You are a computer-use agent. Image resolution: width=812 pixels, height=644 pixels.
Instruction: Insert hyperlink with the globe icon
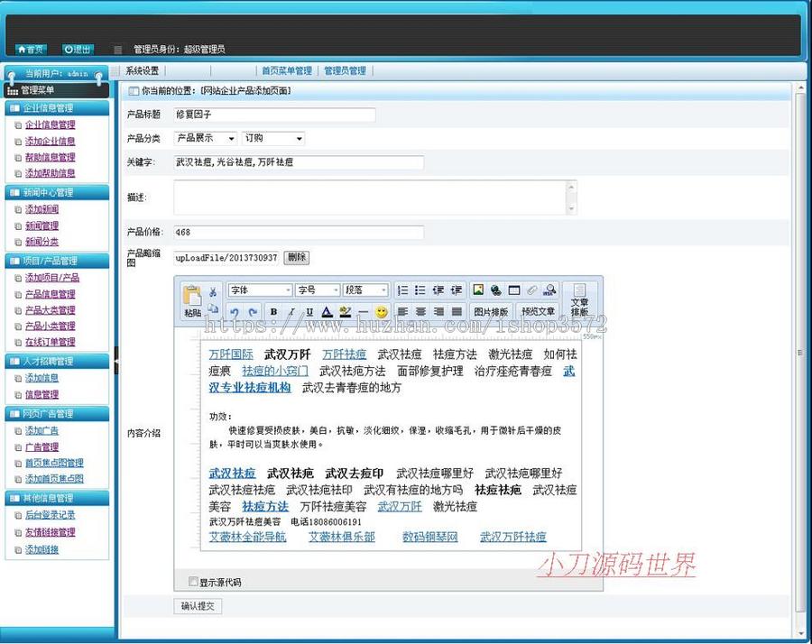pos(496,290)
